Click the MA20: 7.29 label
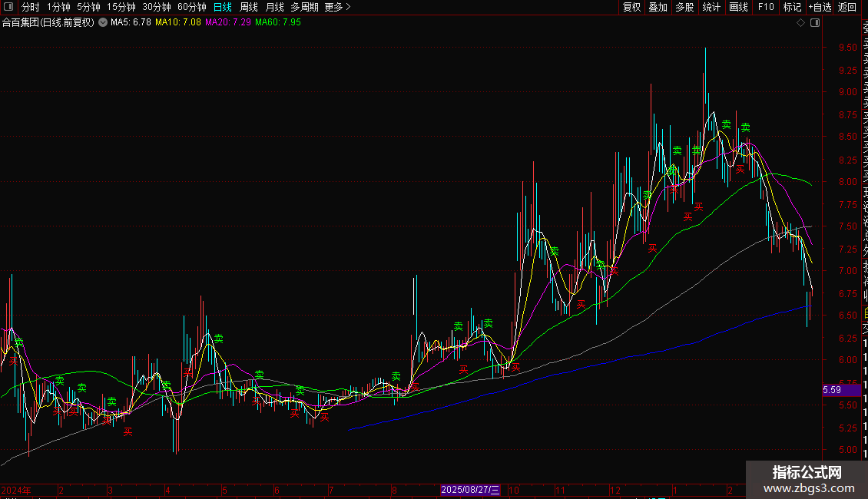This screenshot has width=868, height=499. (227, 23)
